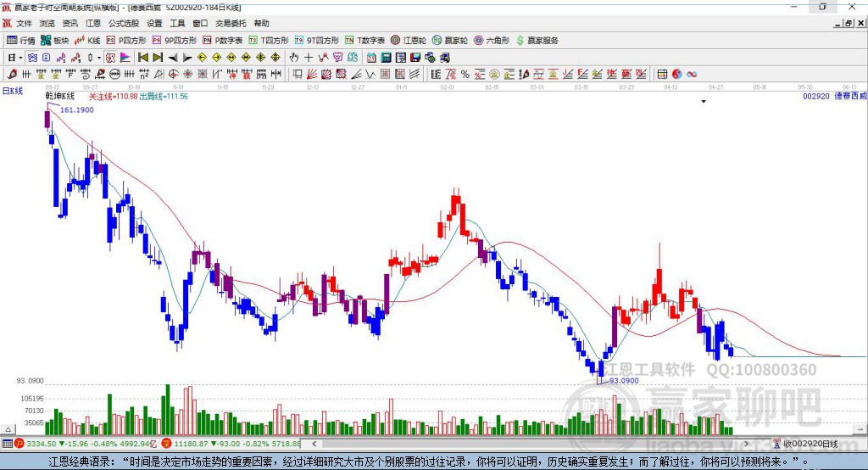Screen dimensions: 868x470
Task: Open the P四方形 square chart
Action: click(x=126, y=41)
